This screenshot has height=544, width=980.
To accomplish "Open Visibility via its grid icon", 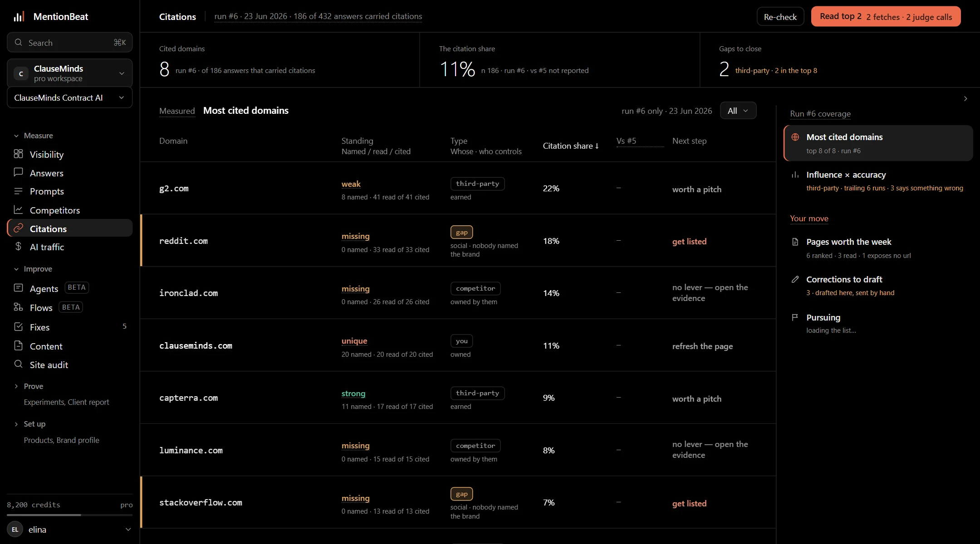I will (18, 154).
